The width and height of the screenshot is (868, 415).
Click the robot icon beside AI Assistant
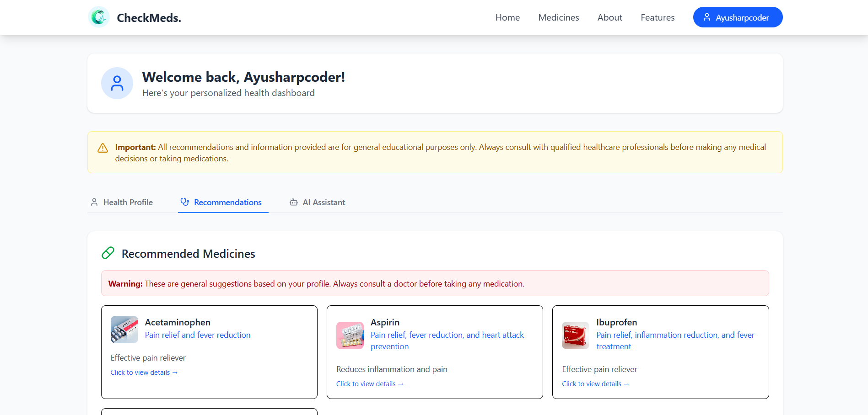pyautogui.click(x=294, y=202)
